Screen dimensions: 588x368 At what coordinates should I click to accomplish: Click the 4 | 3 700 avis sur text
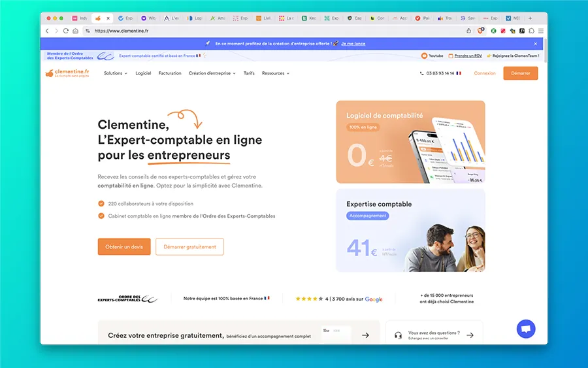(x=344, y=299)
